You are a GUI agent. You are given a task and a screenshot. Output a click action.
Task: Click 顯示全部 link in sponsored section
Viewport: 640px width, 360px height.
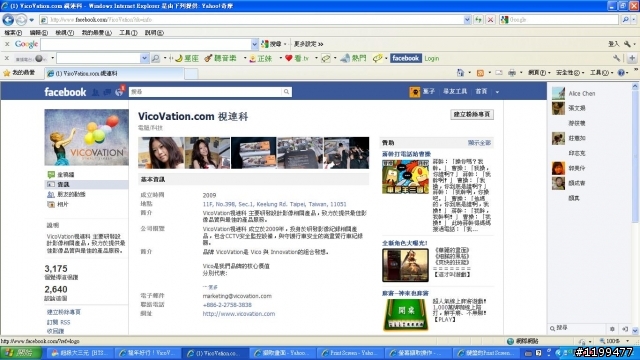pos(479,143)
